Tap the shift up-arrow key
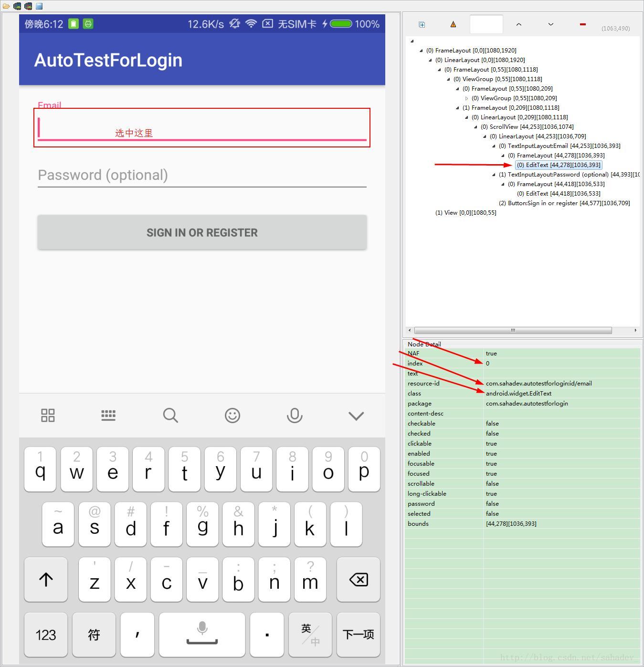 click(x=46, y=579)
